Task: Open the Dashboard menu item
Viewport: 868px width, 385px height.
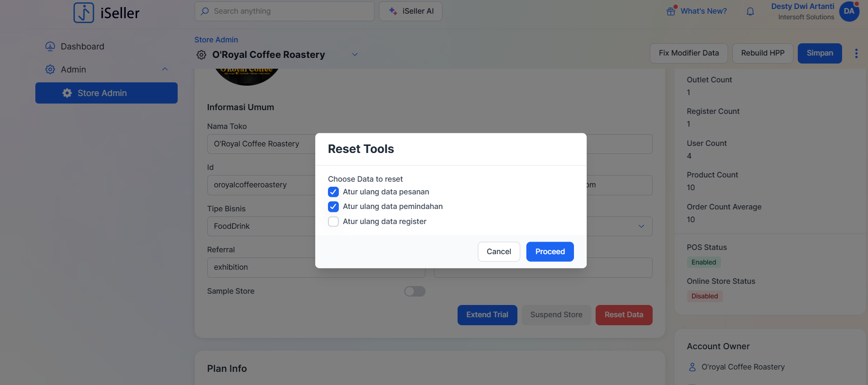Action: click(x=106, y=46)
